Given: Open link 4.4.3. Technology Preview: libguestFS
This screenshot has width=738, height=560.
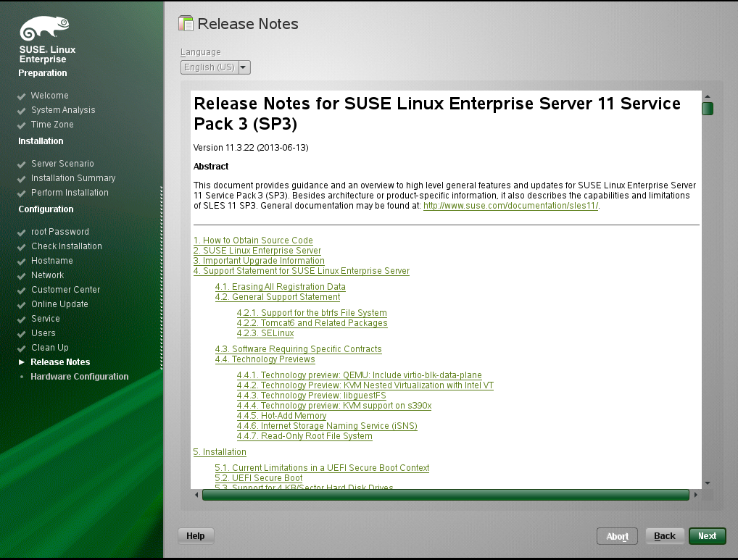Looking at the screenshot, I should pos(312,396).
